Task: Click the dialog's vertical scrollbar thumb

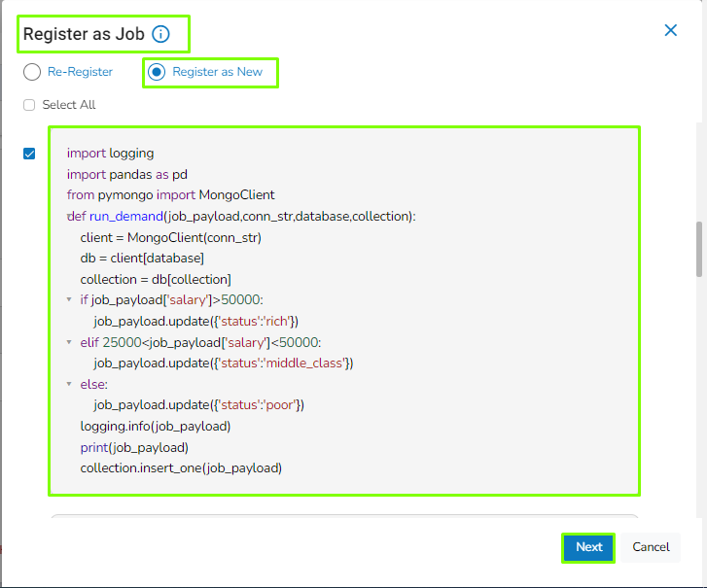Action: click(x=699, y=249)
